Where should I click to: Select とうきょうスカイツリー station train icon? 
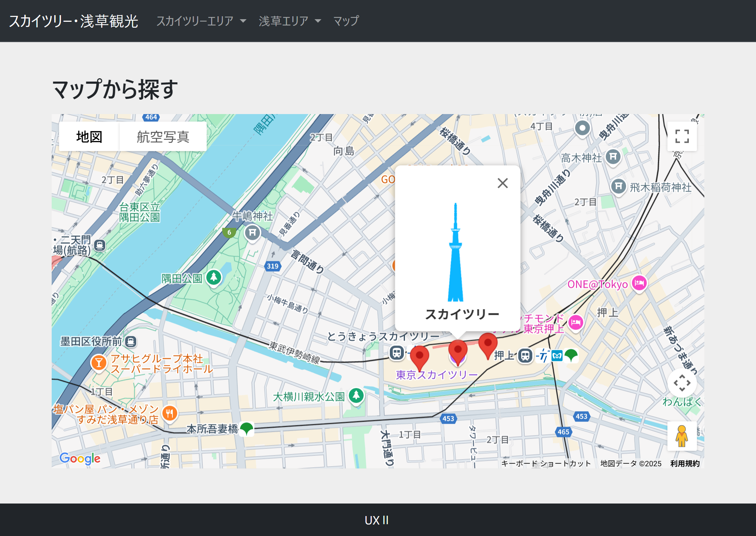pyautogui.click(x=397, y=353)
